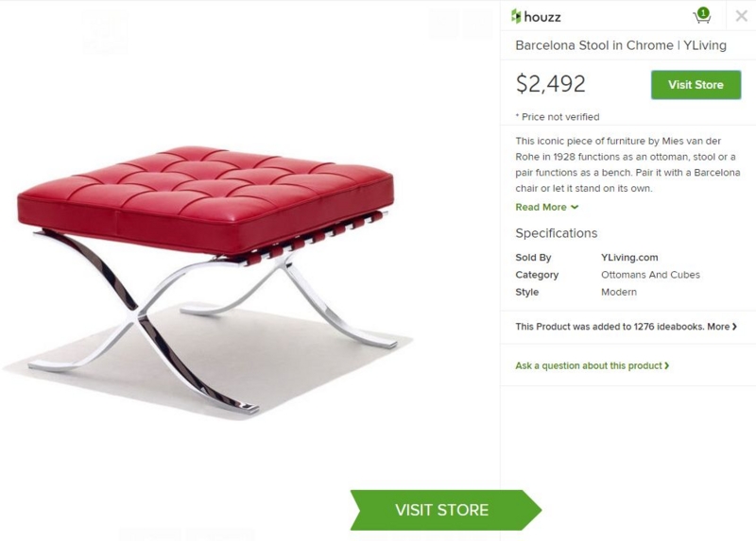This screenshot has width=756, height=541.
Task: Open the YLiving.com seller link
Action: click(629, 257)
